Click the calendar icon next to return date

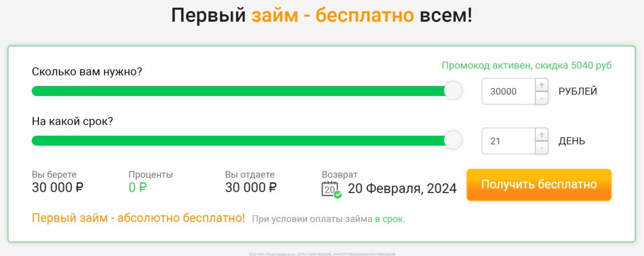click(331, 189)
